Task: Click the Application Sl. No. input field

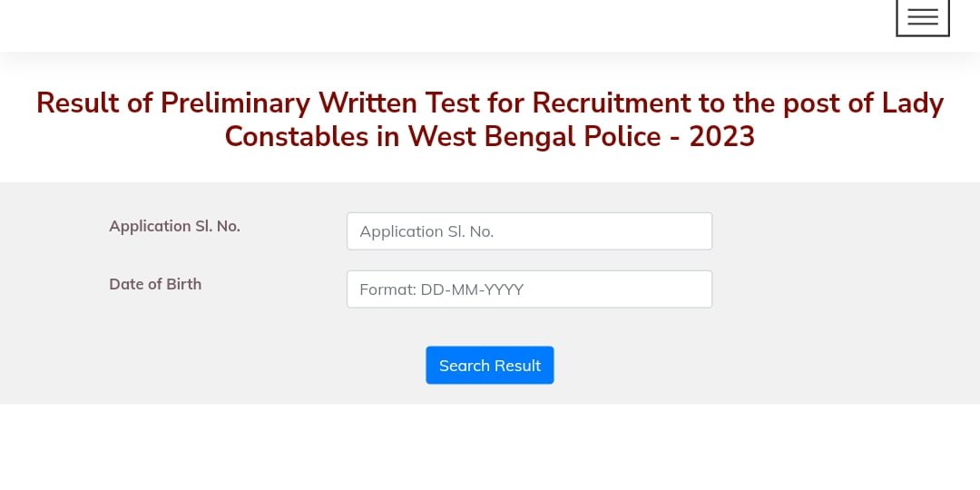Action: pos(529,231)
